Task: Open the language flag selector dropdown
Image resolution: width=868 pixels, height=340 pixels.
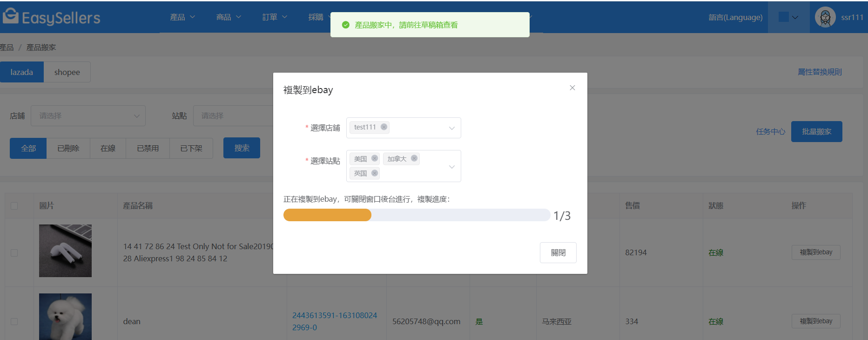Action: 789,17
